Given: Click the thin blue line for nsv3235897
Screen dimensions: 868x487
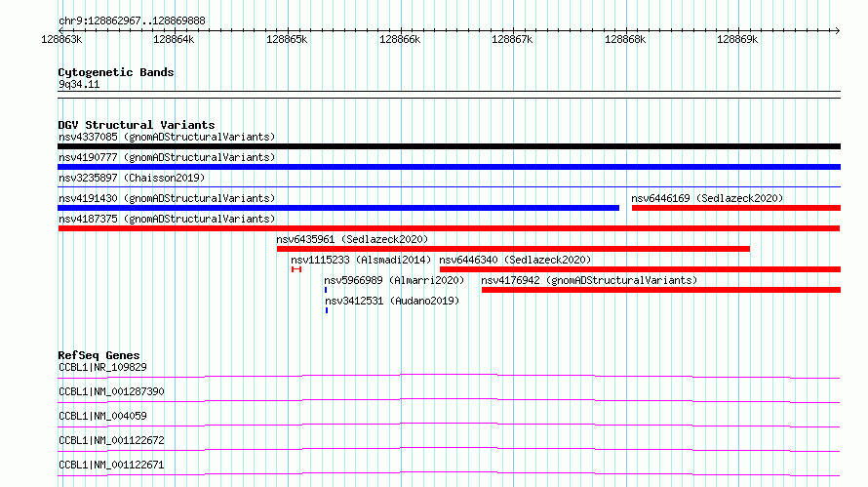Looking at the screenshot, I should click(x=449, y=187).
